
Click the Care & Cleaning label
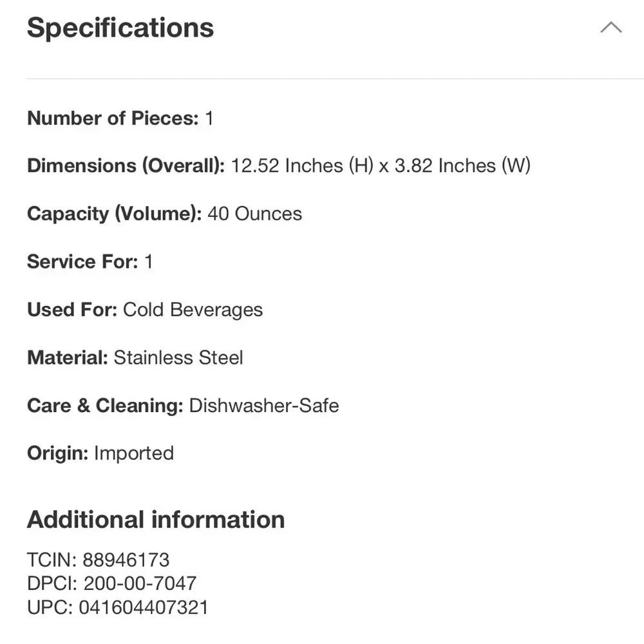(x=105, y=406)
